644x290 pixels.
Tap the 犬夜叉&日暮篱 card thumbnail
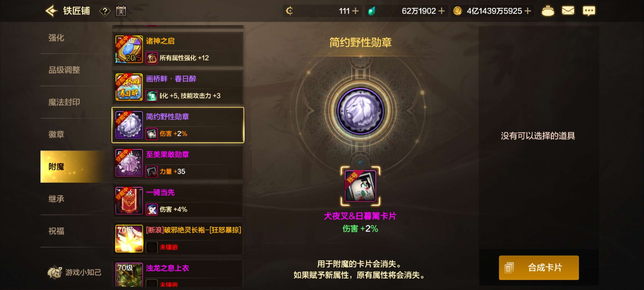360,186
